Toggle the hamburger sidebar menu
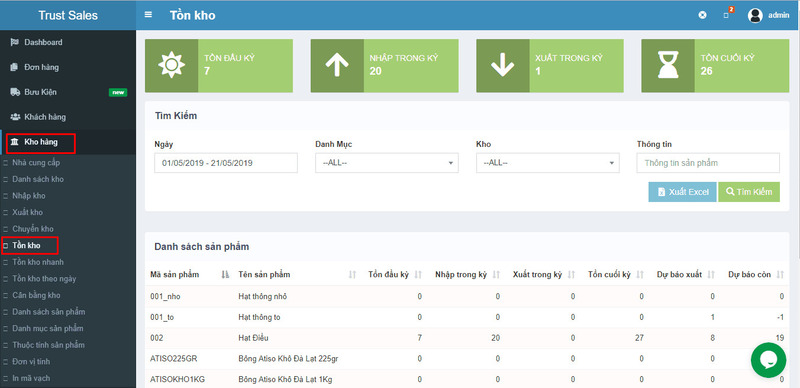The height and width of the screenshot is (388, 800). pyautogui.click(x=148, y=15)
